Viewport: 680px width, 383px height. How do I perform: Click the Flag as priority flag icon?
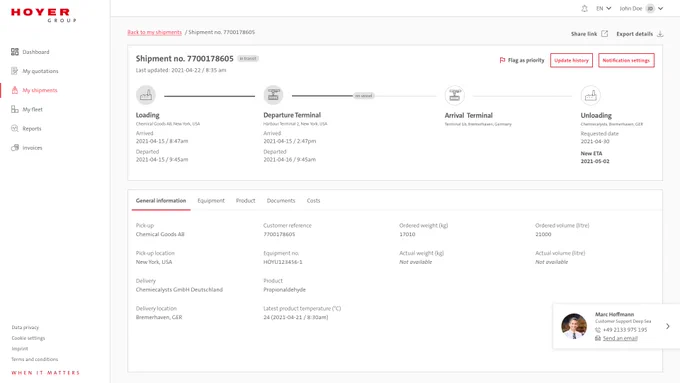(x=502, y=60)
